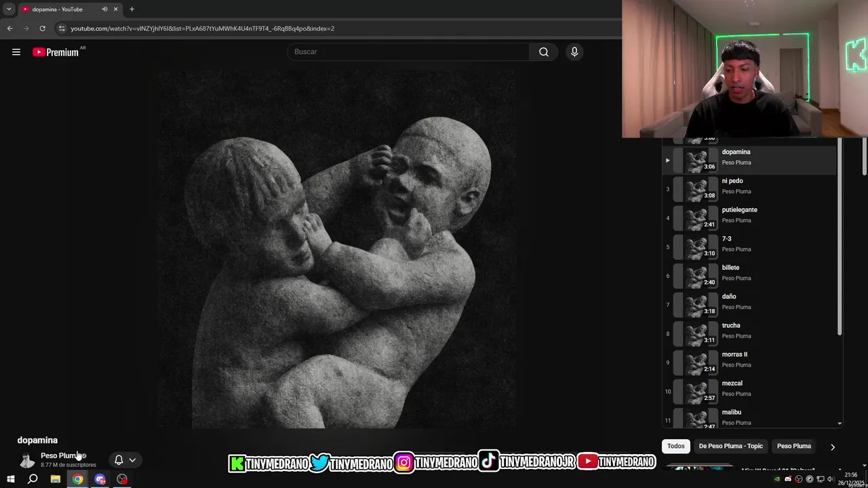Open network tray icon
This screenshot has height=488, width=868.
820,479
